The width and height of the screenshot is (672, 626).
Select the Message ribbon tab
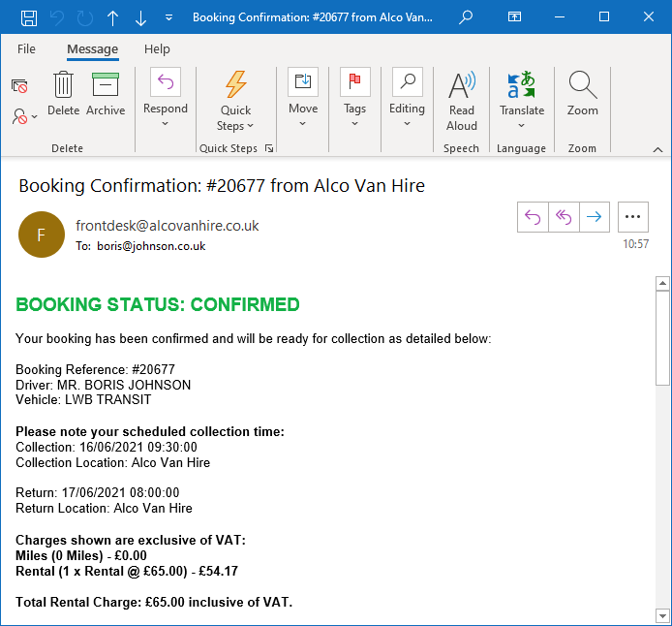tap(93, 48)
